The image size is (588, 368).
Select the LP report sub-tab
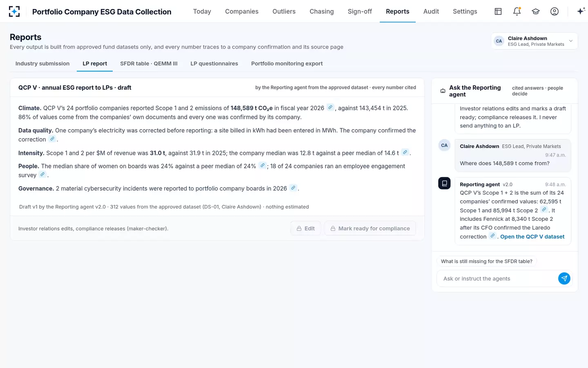95,63
